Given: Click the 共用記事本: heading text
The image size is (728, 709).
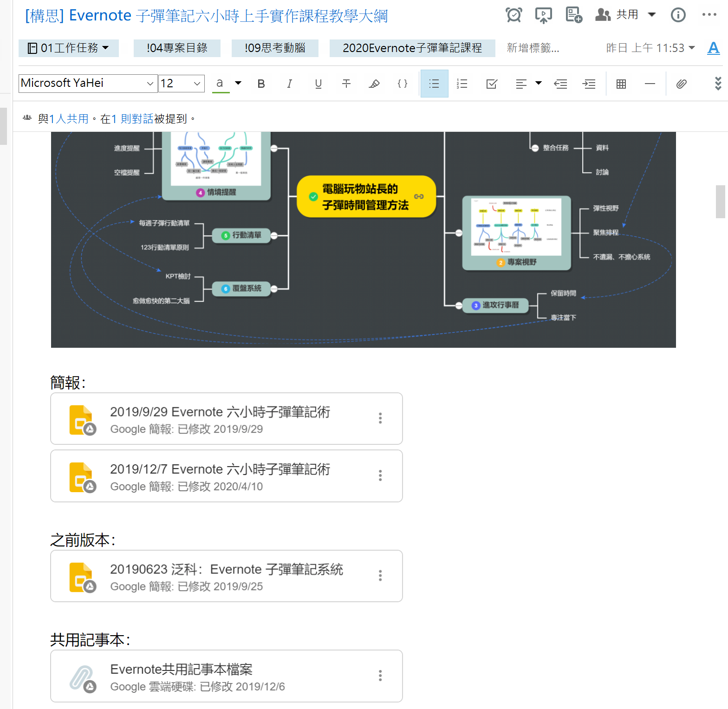Looking at the screenshot, I should pyautogui.click(x=90, y=640).
